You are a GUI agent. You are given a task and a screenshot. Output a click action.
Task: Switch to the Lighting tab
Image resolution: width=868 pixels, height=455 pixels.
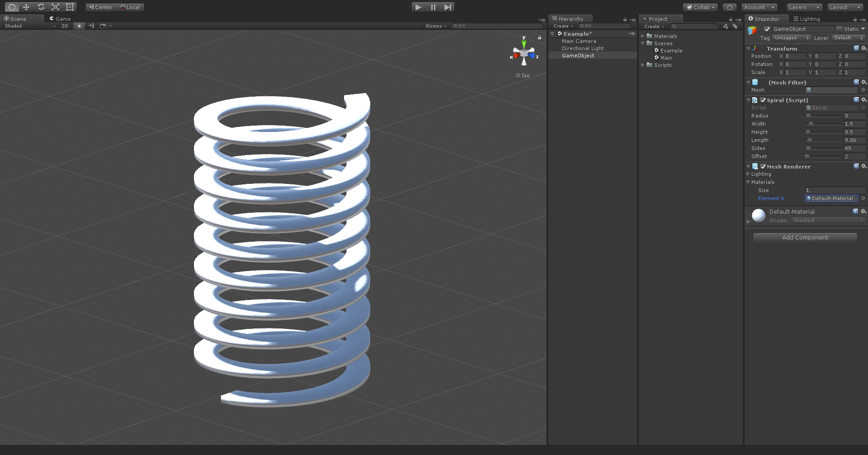pyautogui.click(x=807, y=19)
